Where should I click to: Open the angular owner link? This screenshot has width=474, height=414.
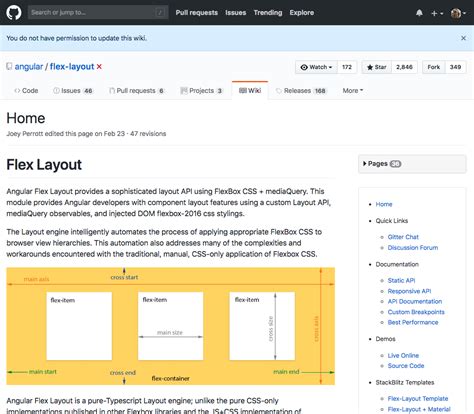click(29, 67)
